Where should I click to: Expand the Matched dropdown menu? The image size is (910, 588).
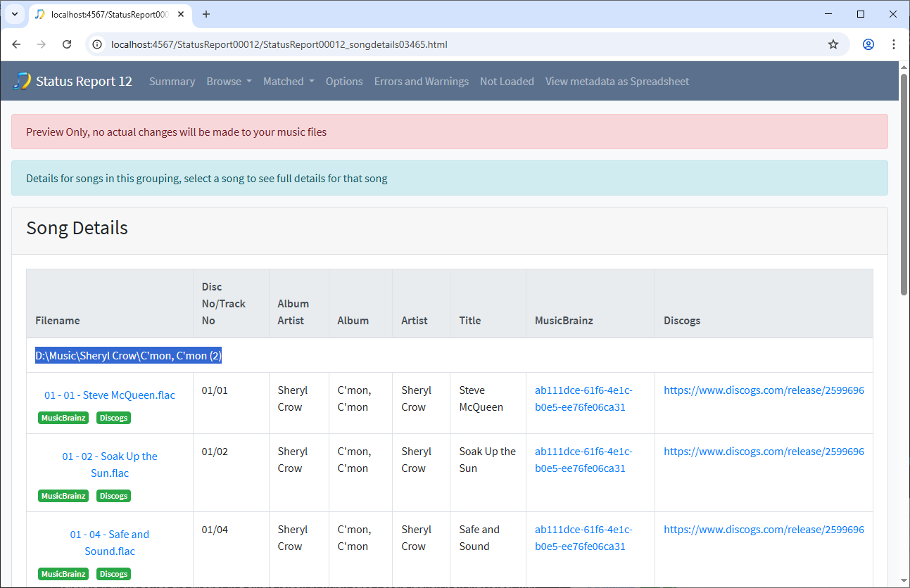click(x=289, y=82)
